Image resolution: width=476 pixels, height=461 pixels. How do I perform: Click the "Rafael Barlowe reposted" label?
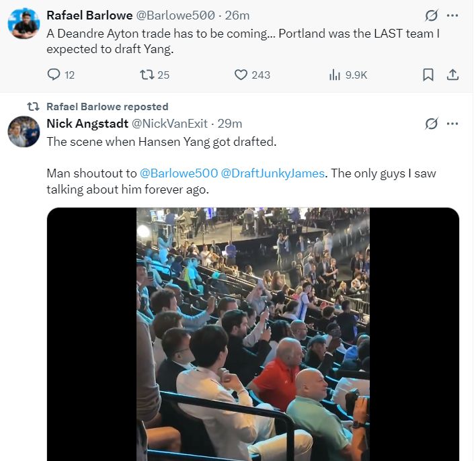tap(107, 106)
